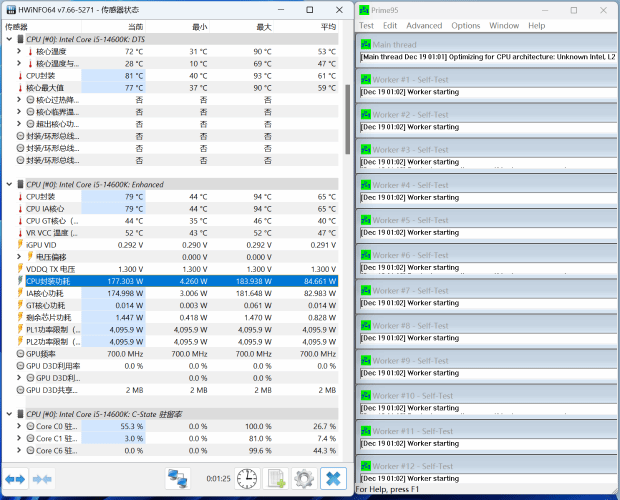The image size is (620, 500).
Task: Click the 最小 column header
Action: pos(178,27)
